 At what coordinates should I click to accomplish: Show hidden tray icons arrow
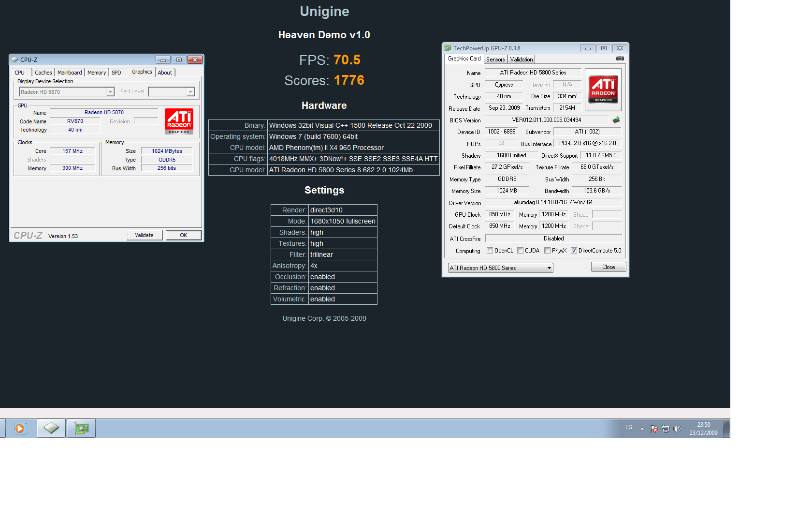(x=642, y=429)
